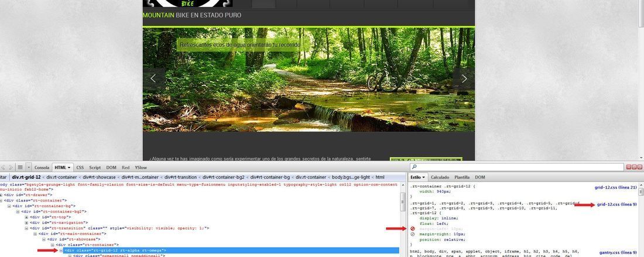This screenshot has width=644, height=257.
Task: Select the nomarginall nopaddingall div row
Action: (x=119, y=256)
